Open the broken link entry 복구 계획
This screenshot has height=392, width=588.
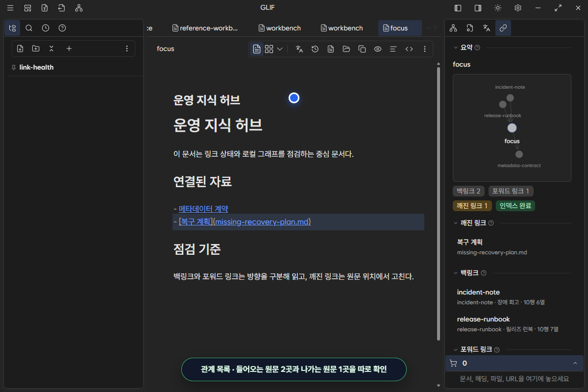(x=512, y=247)
